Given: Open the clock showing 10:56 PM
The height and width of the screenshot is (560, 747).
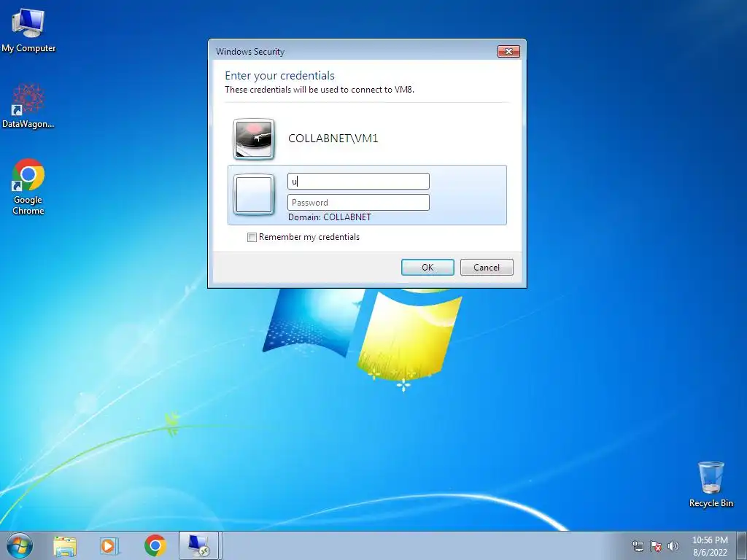Looking at the screenshot, I should click(x=710, y=546).
